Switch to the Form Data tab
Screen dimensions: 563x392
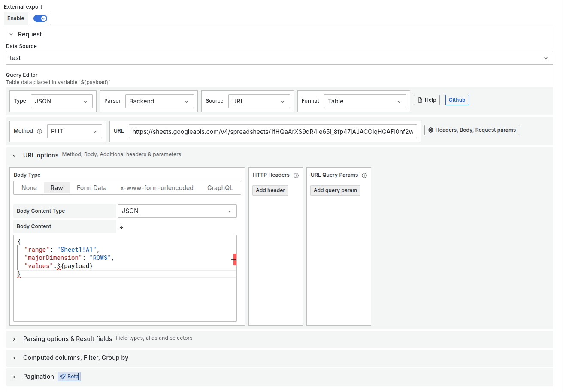click(91, 187)
